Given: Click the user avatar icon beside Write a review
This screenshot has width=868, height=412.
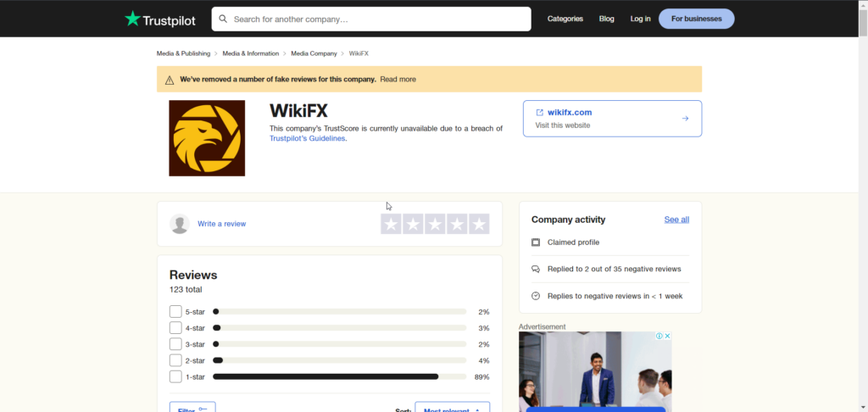Looking at the screenshot, I should [x=180, y=224].
